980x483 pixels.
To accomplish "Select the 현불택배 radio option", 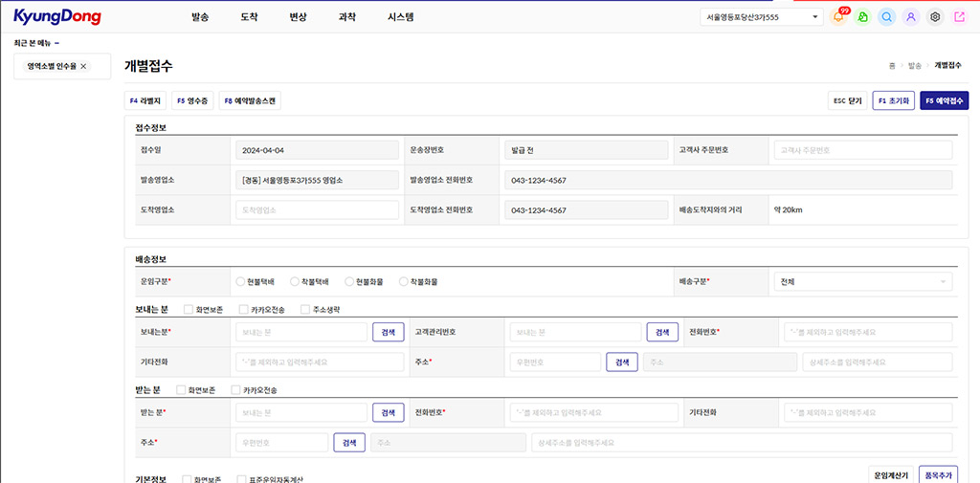I will 241,282.
